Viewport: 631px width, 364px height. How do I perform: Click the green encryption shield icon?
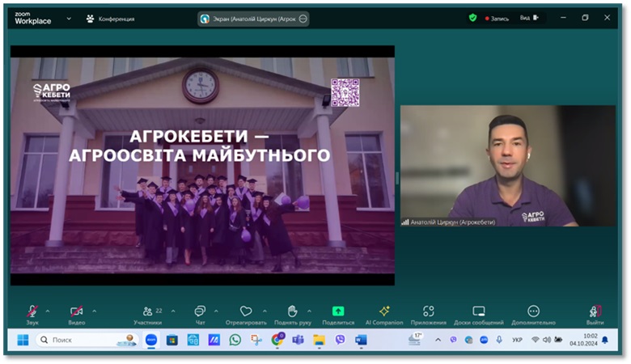(473, 18)
